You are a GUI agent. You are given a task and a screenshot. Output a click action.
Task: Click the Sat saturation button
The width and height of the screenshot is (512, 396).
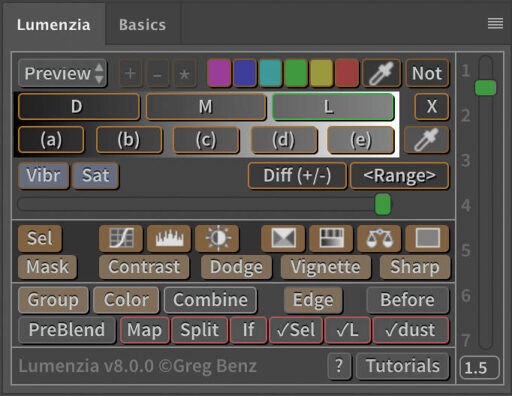(95, 175)
